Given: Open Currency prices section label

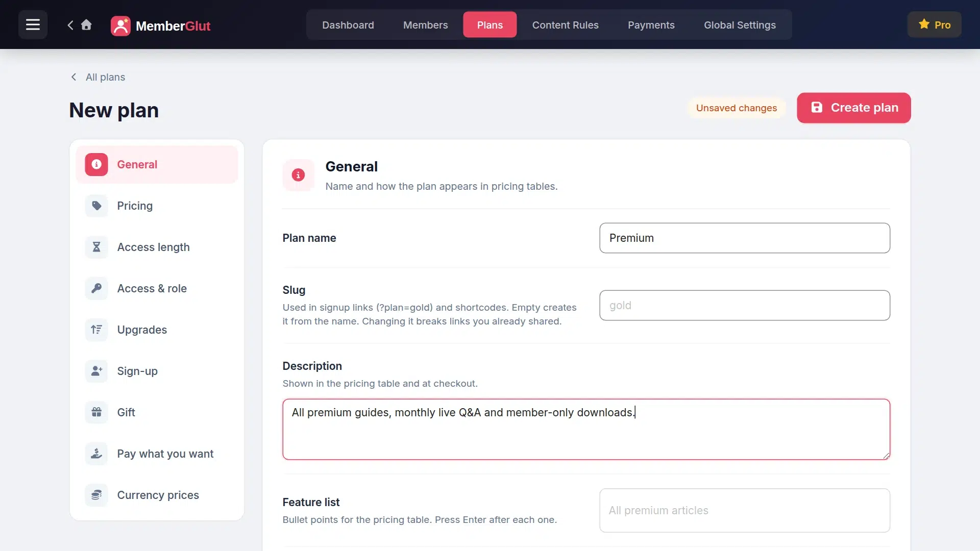Looking at the screenshot, I should tap(158, 495).
